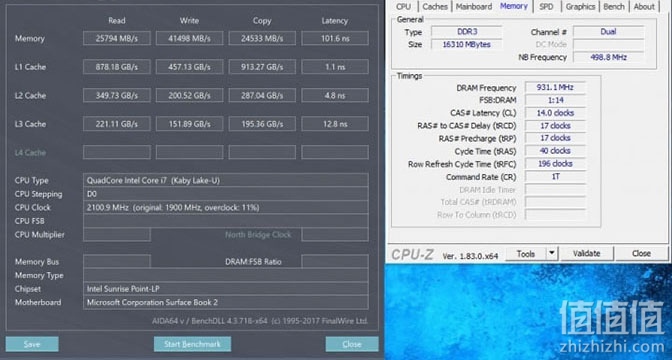Select the Mainboard tab
Viewport: 672px width, 360px height.
point(474,6)
